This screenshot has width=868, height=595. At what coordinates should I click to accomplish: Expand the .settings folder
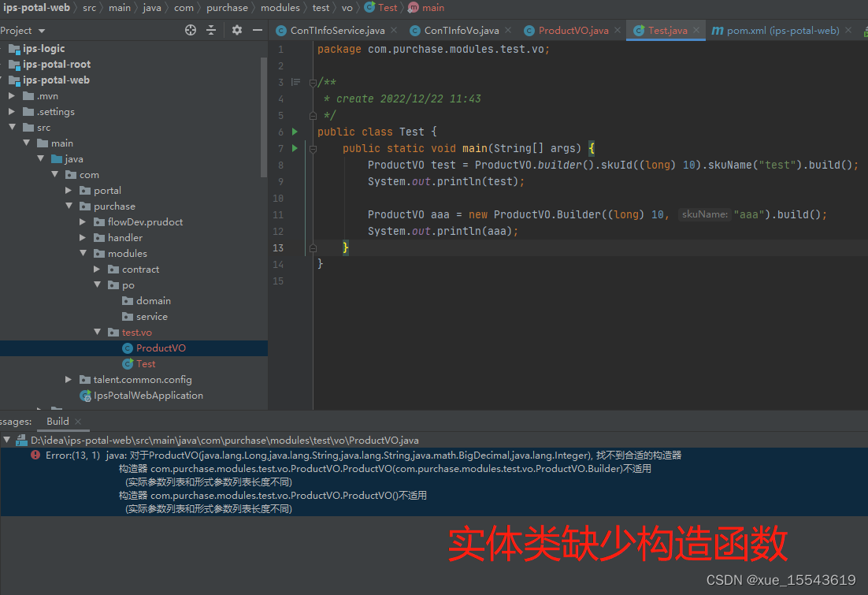pos(11,111)
